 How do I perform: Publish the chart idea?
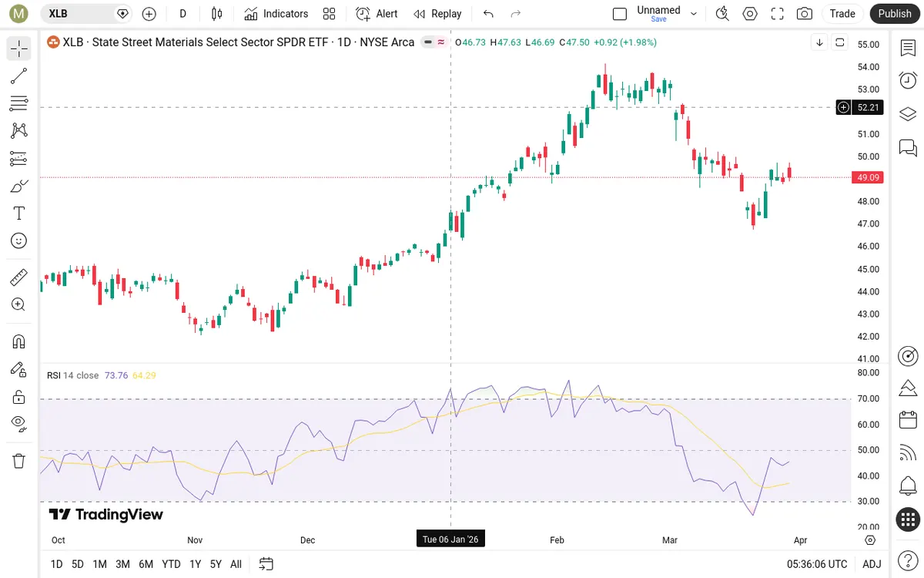(x=895, y=13)
